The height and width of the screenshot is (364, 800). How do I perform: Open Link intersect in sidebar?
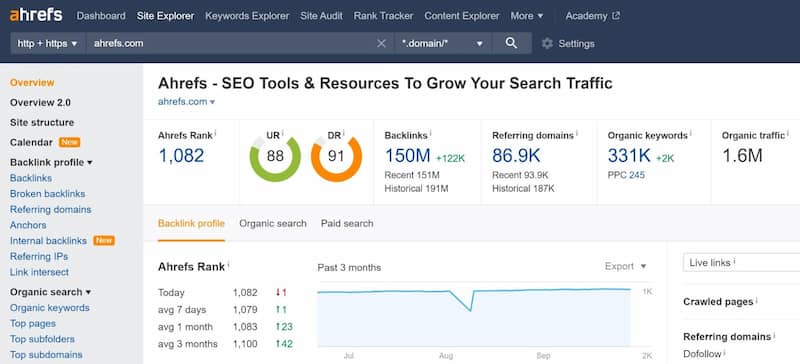click(x=39, y=272)
